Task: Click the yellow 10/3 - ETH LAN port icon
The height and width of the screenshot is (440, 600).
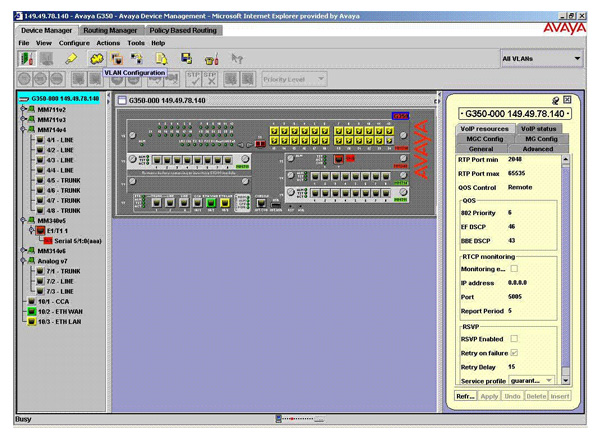Action: [x=32, y=321]
